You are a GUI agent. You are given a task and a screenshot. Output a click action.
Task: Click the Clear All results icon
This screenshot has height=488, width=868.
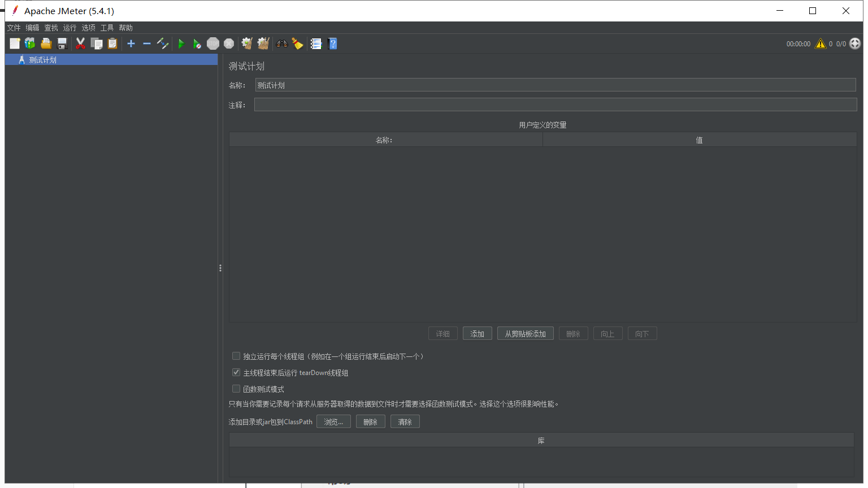[263, 43]
